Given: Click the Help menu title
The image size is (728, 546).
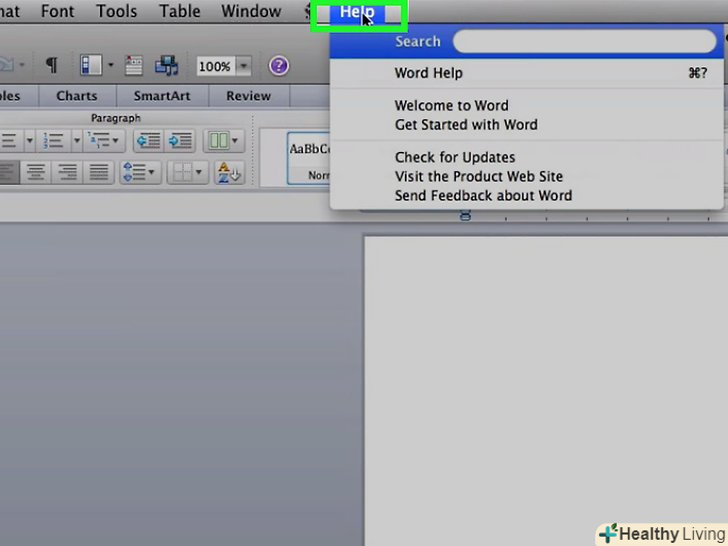Looking at the screenshot, I should (358, 12).
